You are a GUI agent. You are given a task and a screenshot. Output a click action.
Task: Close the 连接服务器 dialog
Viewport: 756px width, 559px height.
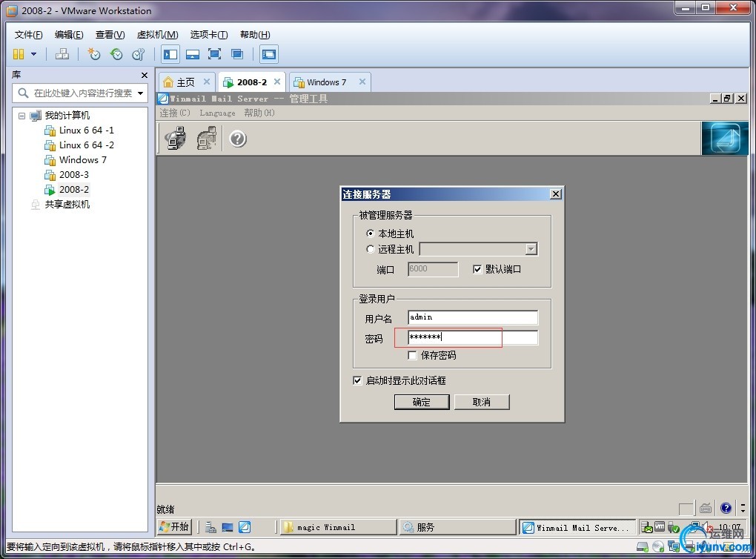(x=555, y=194)
